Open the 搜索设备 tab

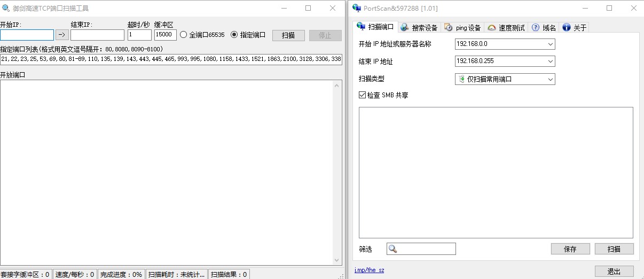click(x=419, y=28)
